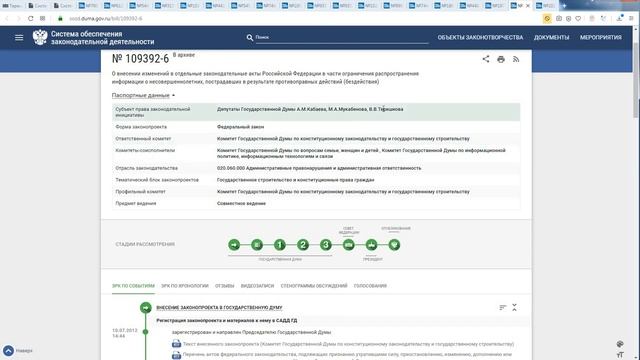This screenshot has width=640, height=360.
Task: Open a new browser tab with plus
Action: [564, 6]
